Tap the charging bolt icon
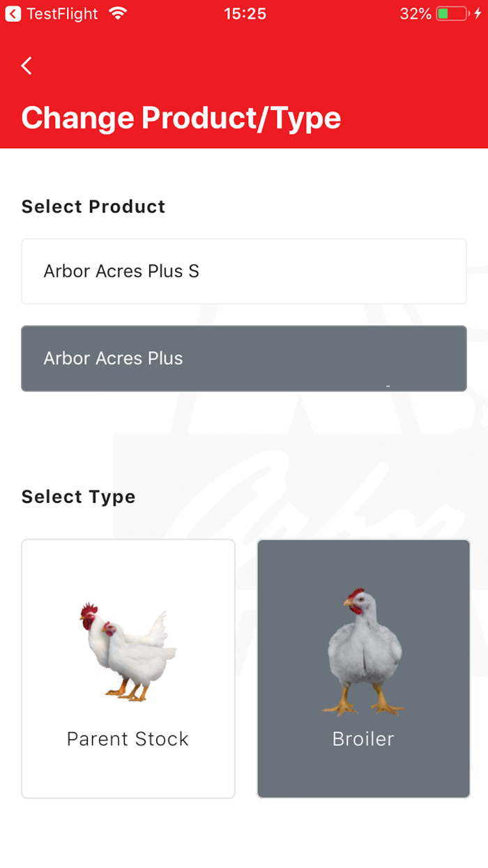Screen dimensions: 488x868 pos(479,13)
